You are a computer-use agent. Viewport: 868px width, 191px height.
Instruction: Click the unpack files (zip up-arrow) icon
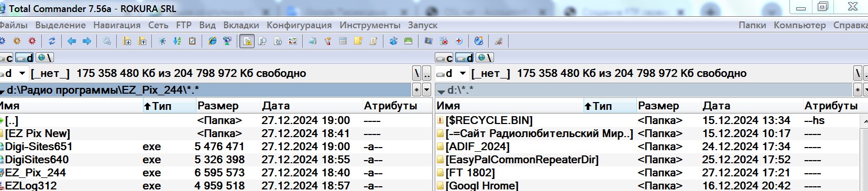click(x=142, y=41)
